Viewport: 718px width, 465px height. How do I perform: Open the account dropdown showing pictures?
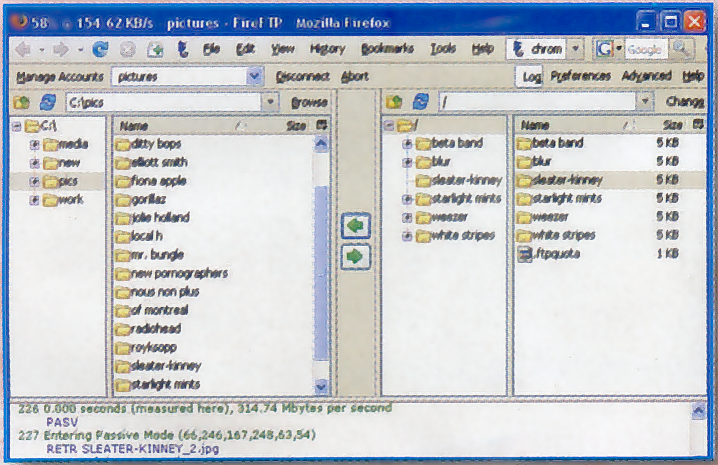pos(254,76)
